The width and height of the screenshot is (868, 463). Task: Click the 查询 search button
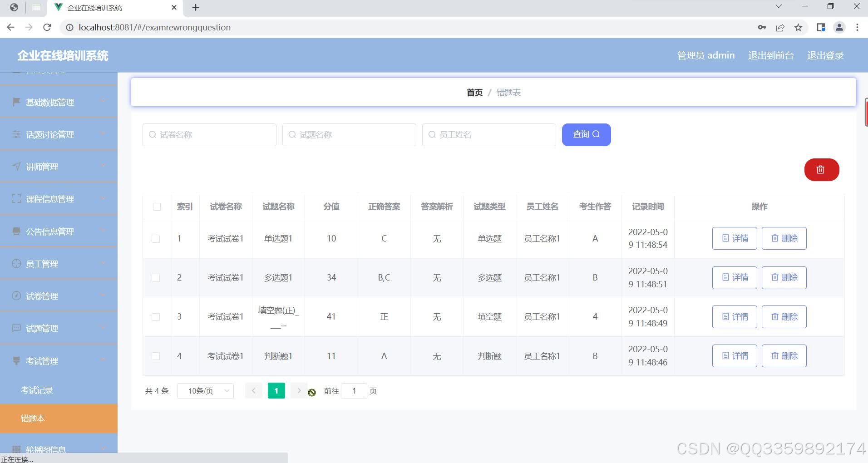coord(586,134)
